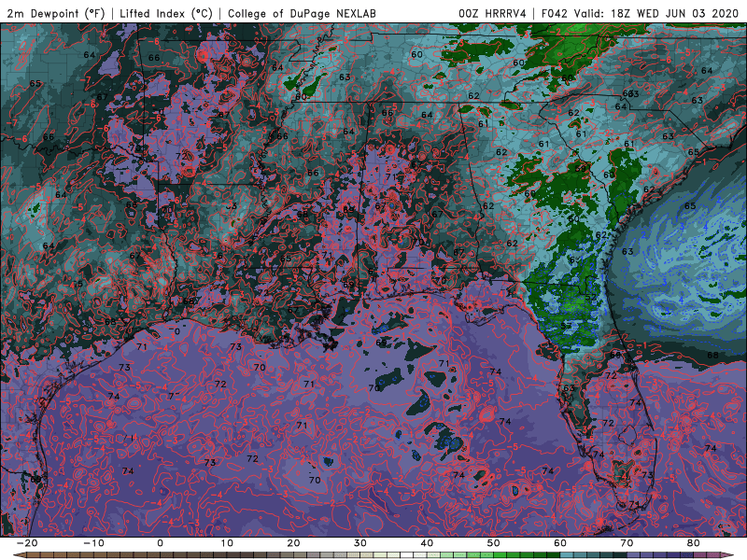Screen dimensions: 747x560
Task: Click the '52' dewpoint value on the map
Action: tap(591, 297)
